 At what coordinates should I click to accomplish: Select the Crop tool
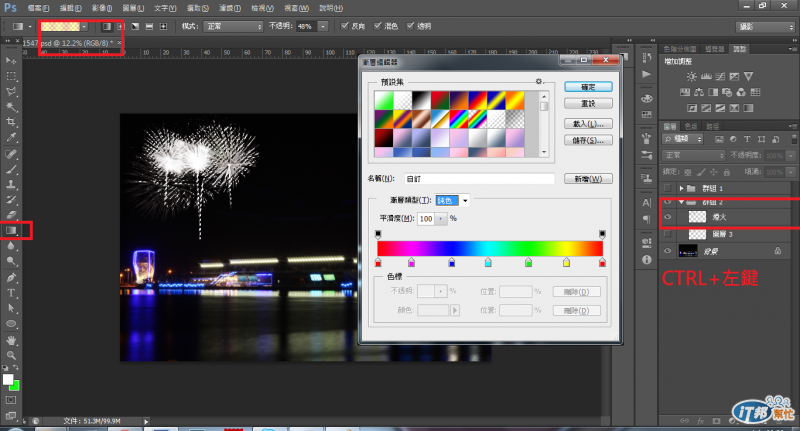(x=11, y=122)
